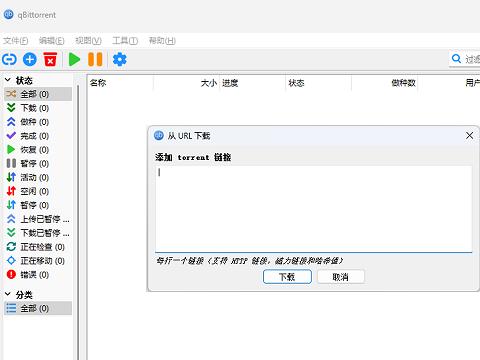
Task: Sort by the 大小 column header
Action: coord(187,83)
